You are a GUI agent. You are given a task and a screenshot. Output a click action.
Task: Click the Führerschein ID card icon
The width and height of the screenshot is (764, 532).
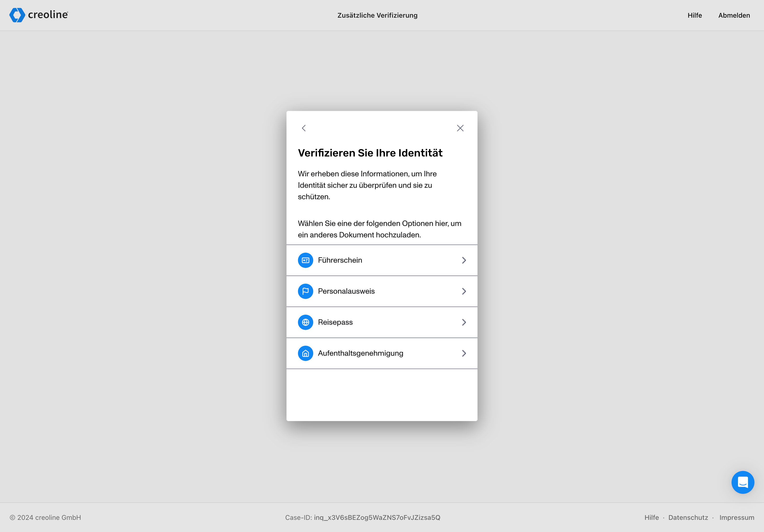305,260
